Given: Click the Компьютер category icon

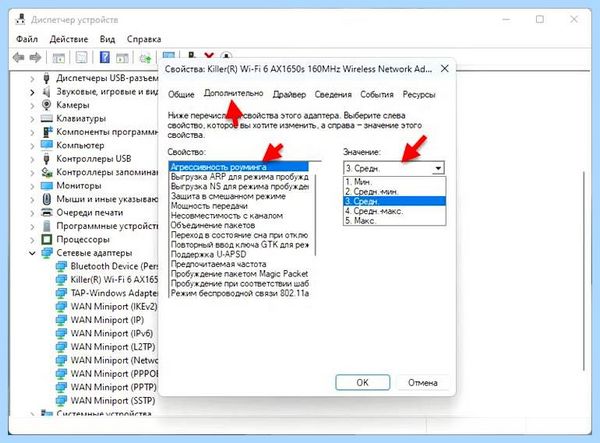Looking at the screenshot, I should pos(47,145).
